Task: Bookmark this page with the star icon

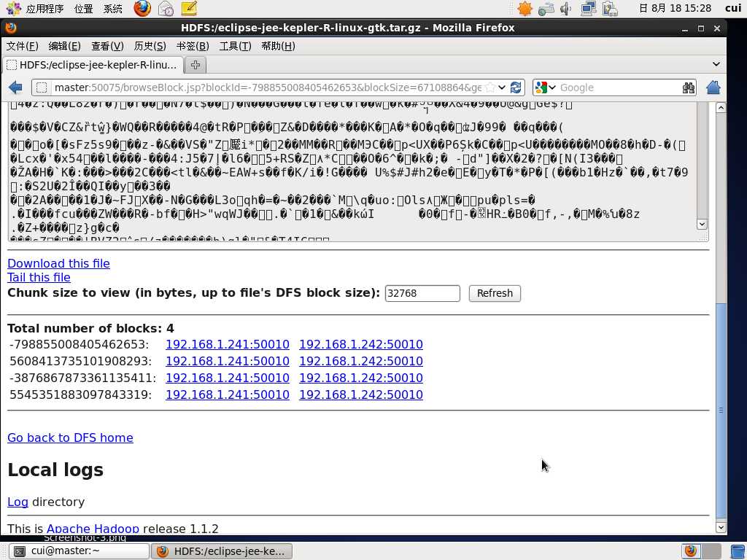Action: [x=489, y=87]
